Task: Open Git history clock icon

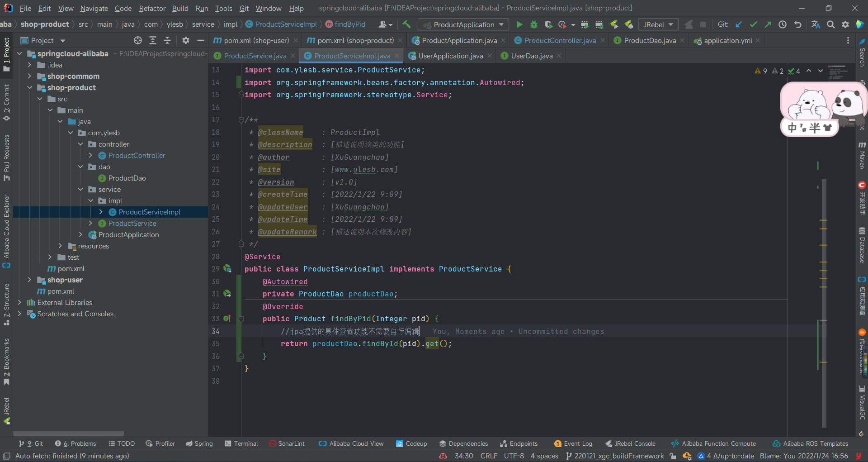Action: 783,24
